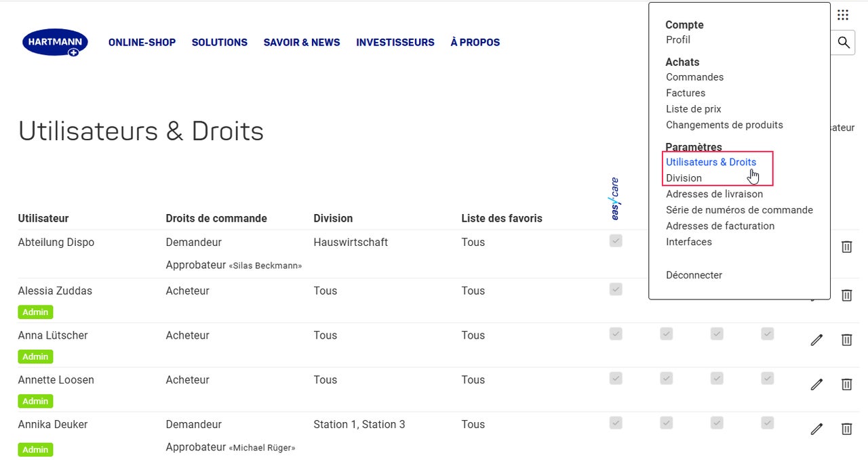Open INVESTISSEURS navigation link

[395, 42]
